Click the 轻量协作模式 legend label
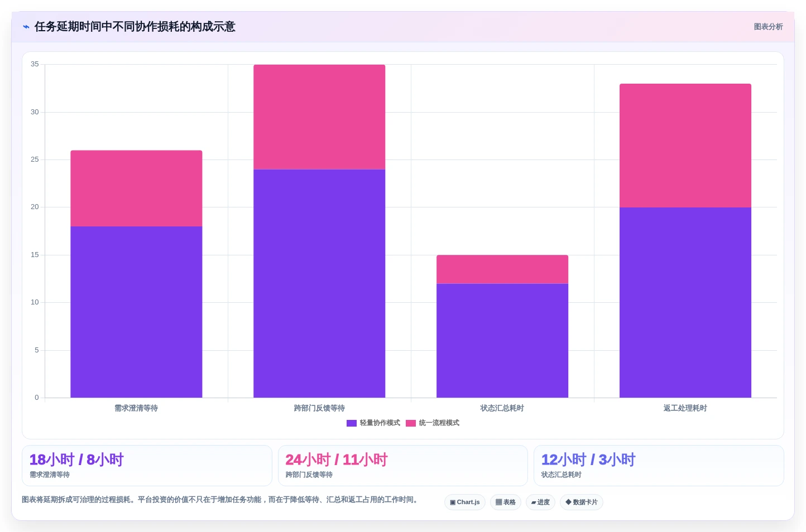The width and height of the screenshot is (806, 532). (x=380, y=423)
